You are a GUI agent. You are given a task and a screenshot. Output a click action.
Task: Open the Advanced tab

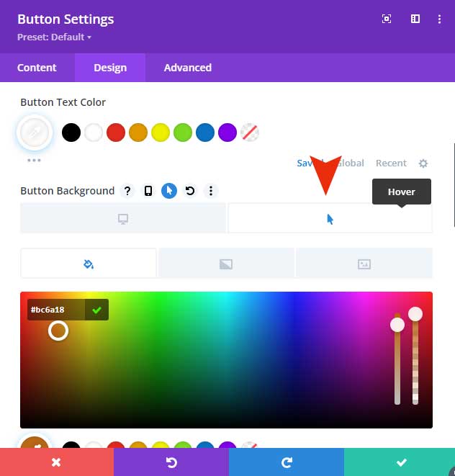(188, 68)
